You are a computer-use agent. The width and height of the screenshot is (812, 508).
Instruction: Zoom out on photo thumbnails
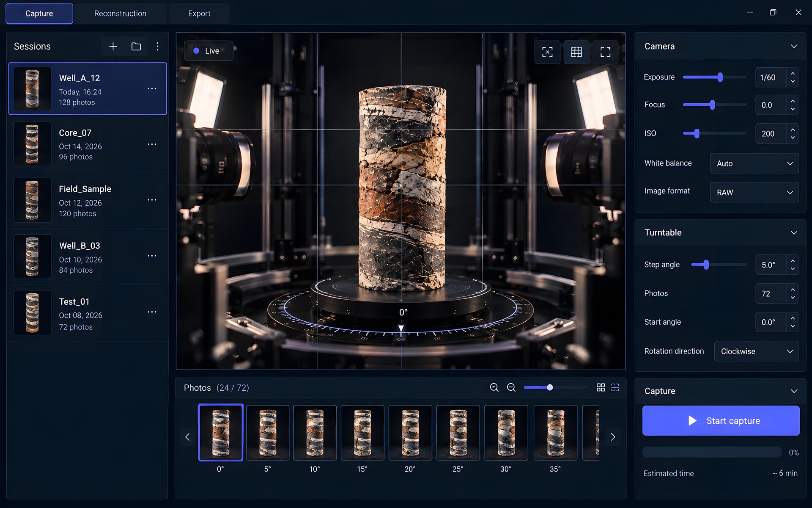(x=511, y=387)
